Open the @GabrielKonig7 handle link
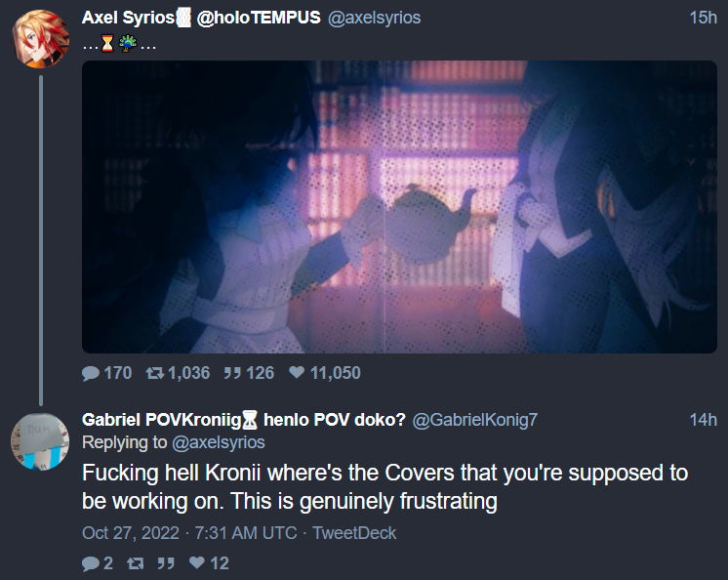 [475, 420]
